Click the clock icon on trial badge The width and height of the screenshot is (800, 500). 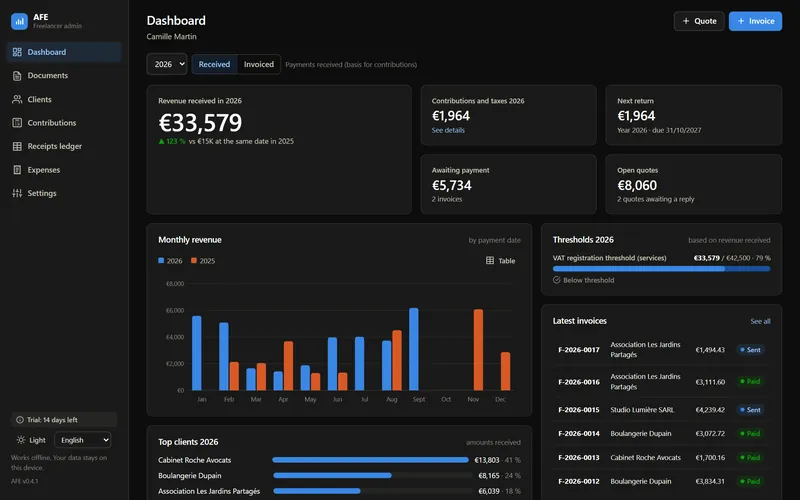(20, 420)
